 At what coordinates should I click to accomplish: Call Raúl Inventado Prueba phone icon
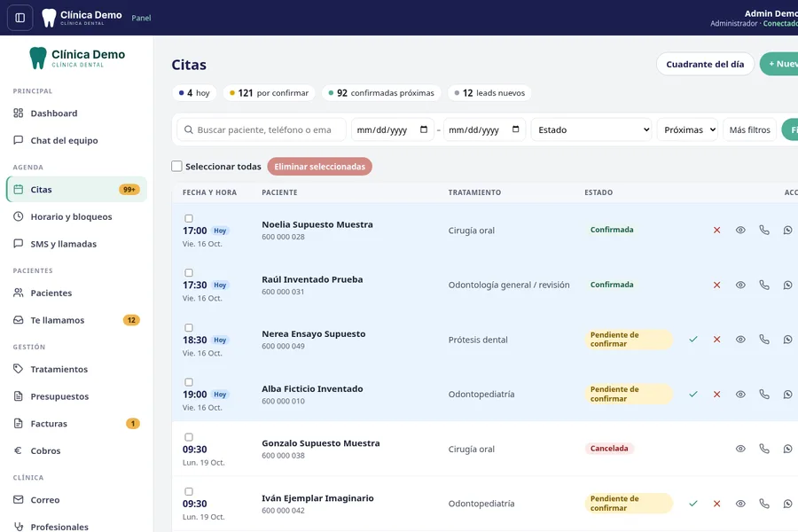764,286
